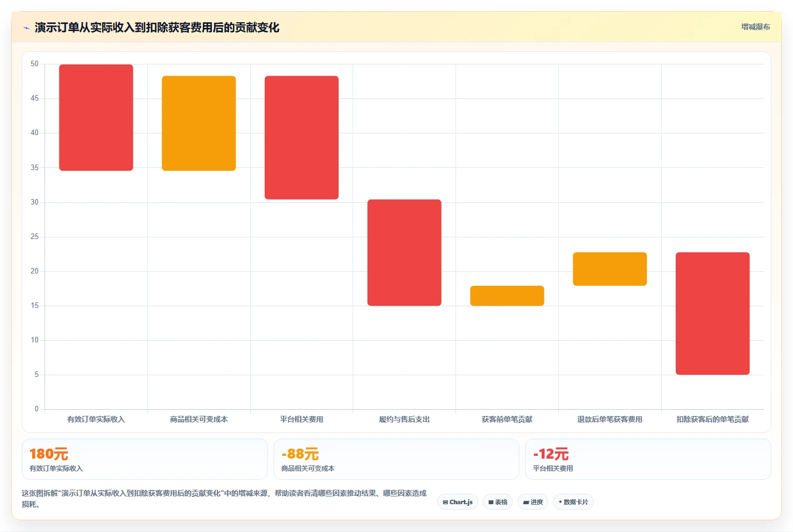Click the orange bar for 获客前单笔贡献

click(507, 296)
